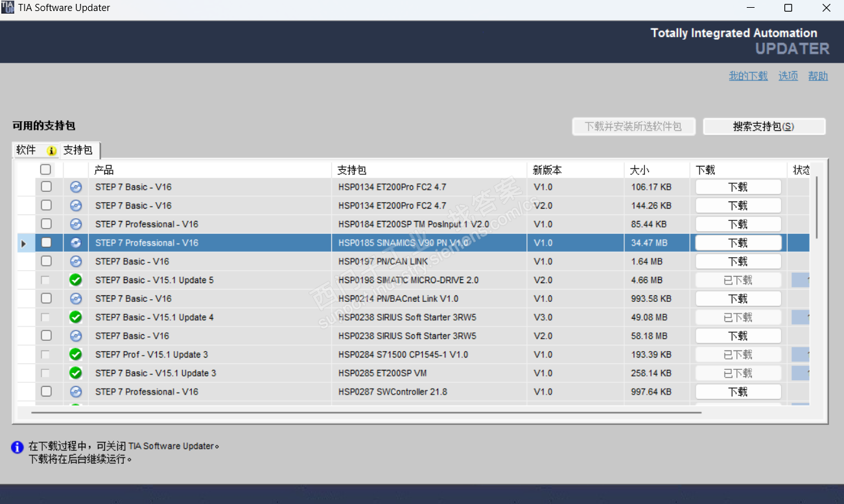Click the status icon in the HSP0185 SINAMICS row
The image size is (844, 504).
[x=76, y=243]
